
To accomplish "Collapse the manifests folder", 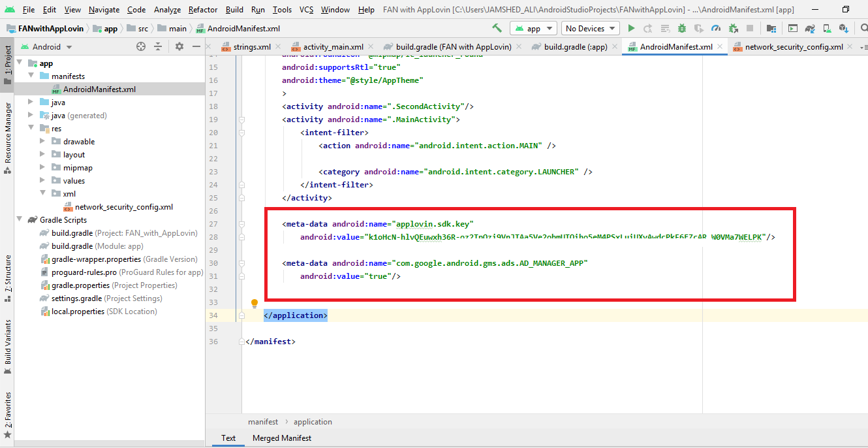I will pyautogui.click(x=31, y=76).
